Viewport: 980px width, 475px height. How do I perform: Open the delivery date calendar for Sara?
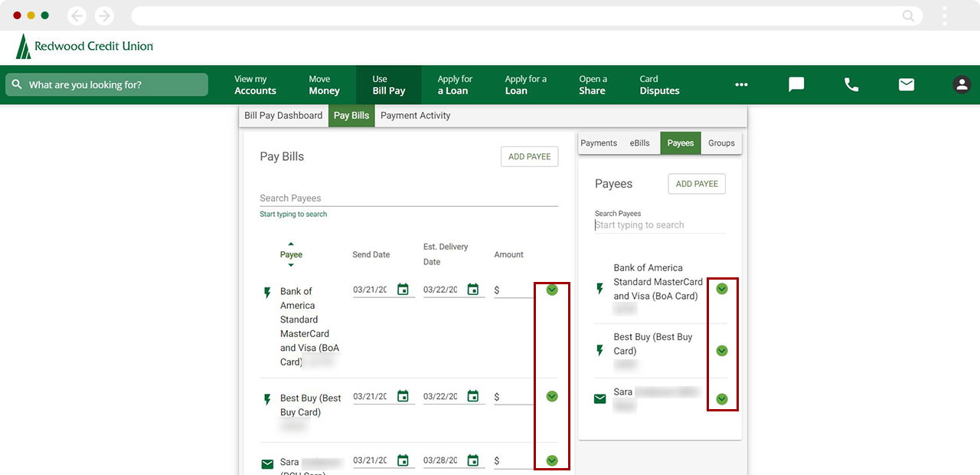[473, 460]
